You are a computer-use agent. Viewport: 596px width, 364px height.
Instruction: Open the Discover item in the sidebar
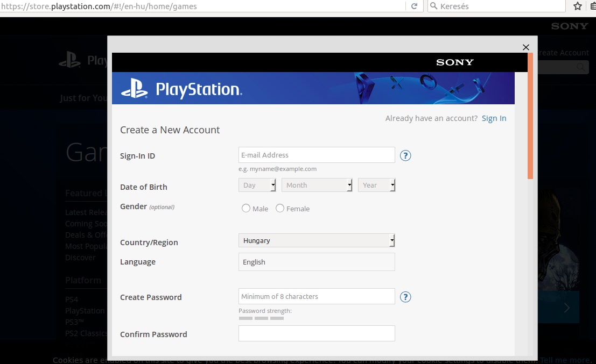pyautogui.click(x=80, y=258)
